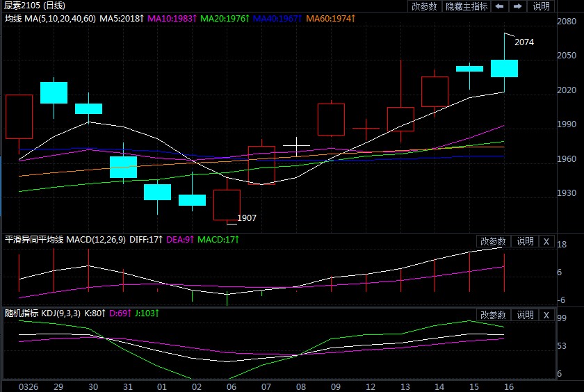The image size is (584, 392).
Task: Open 说明 help for the main chart
Action: click(541, 6)
